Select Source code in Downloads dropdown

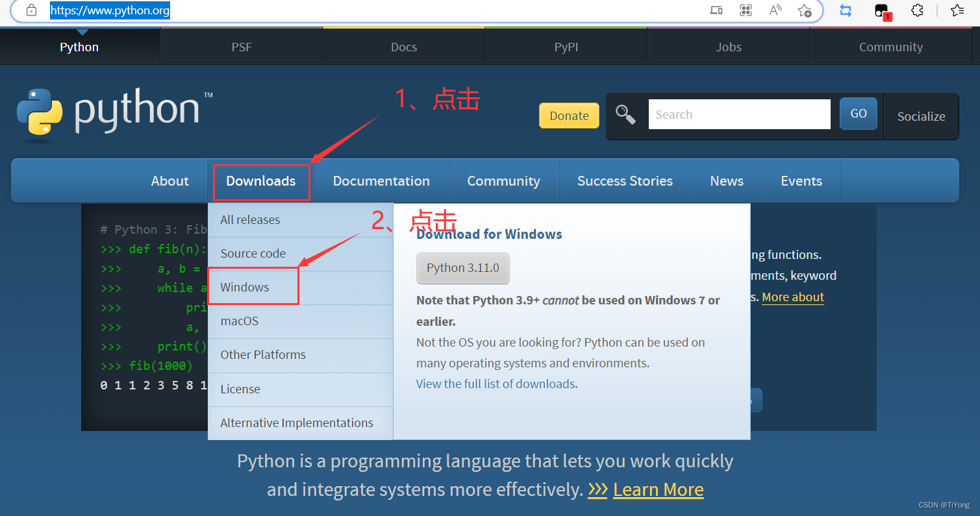coord(301,254)
